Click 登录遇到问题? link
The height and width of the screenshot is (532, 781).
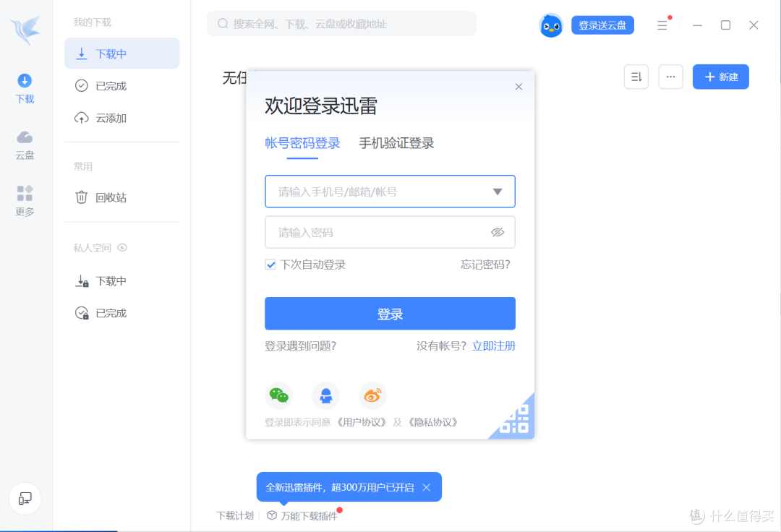300,346
